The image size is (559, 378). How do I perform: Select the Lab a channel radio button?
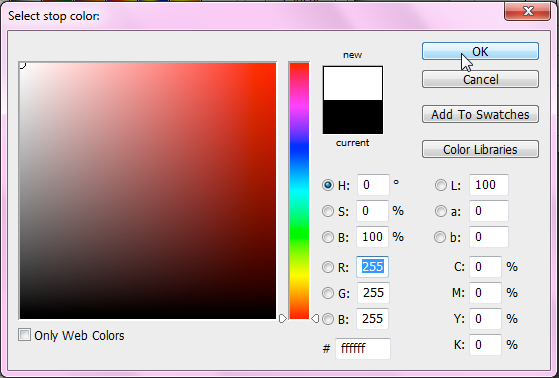[441, 211]
